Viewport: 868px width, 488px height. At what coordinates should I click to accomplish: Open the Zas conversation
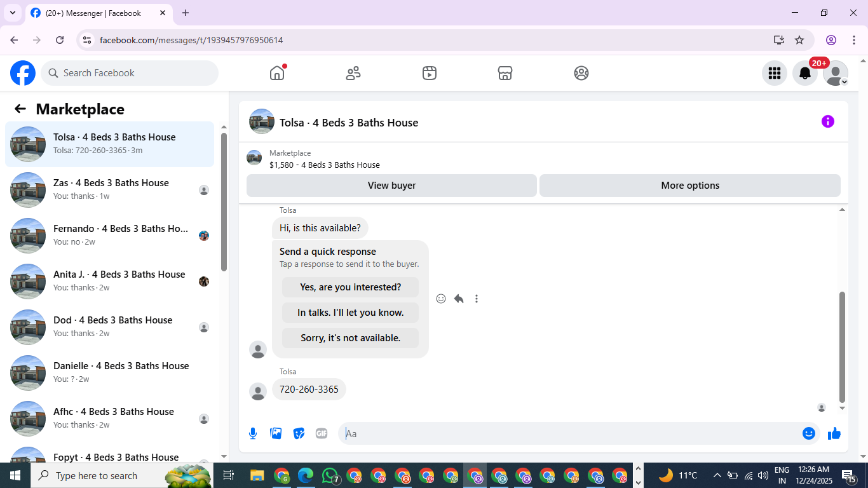click(109, 190)
